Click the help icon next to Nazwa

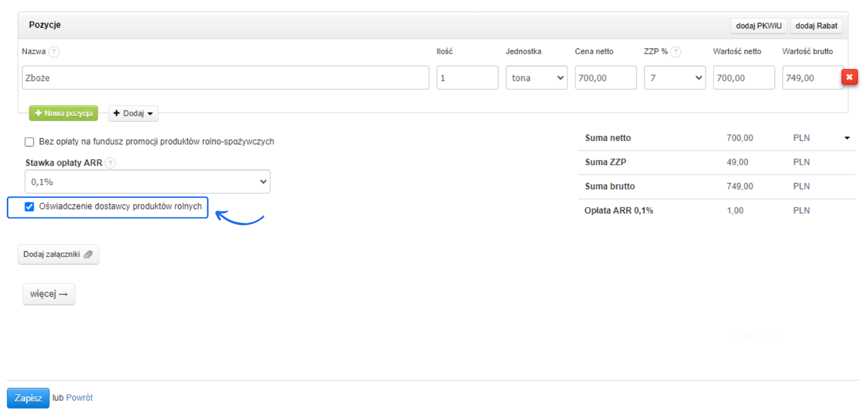tap(54, 52)
